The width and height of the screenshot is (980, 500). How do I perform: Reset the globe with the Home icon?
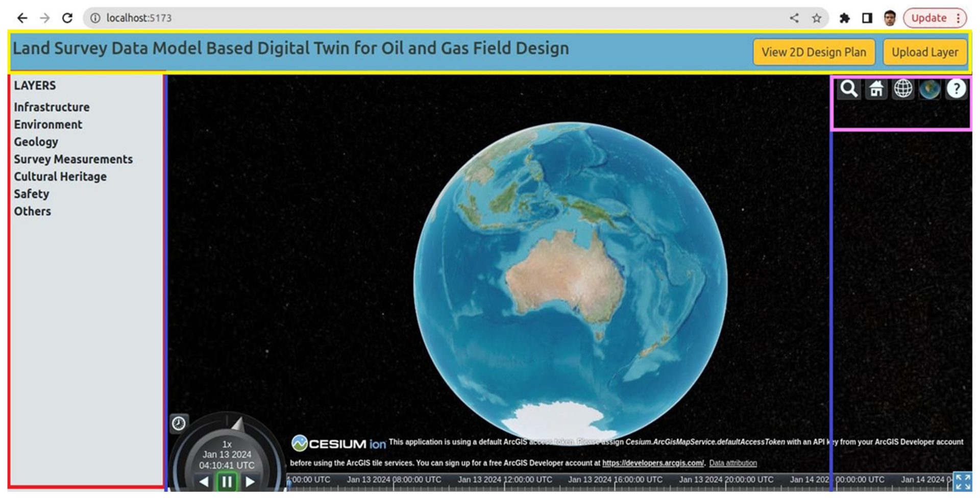876,89
